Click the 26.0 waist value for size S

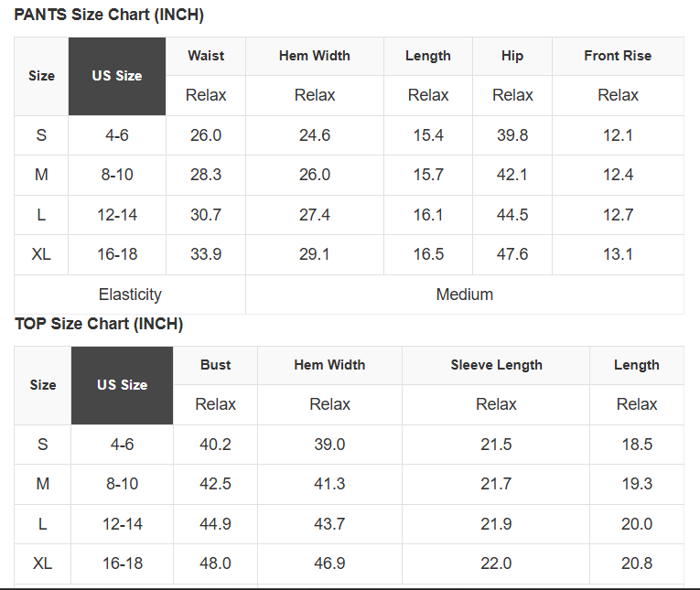coord(206,135)
